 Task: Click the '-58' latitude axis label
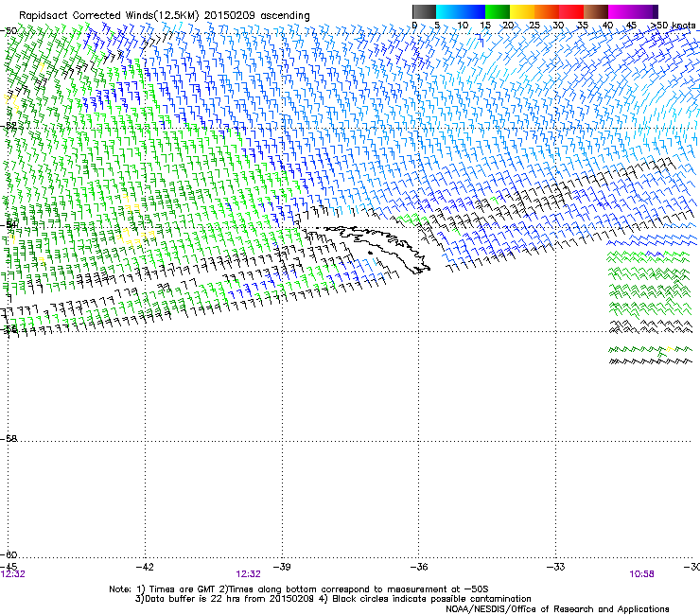[x=9, y=439]
